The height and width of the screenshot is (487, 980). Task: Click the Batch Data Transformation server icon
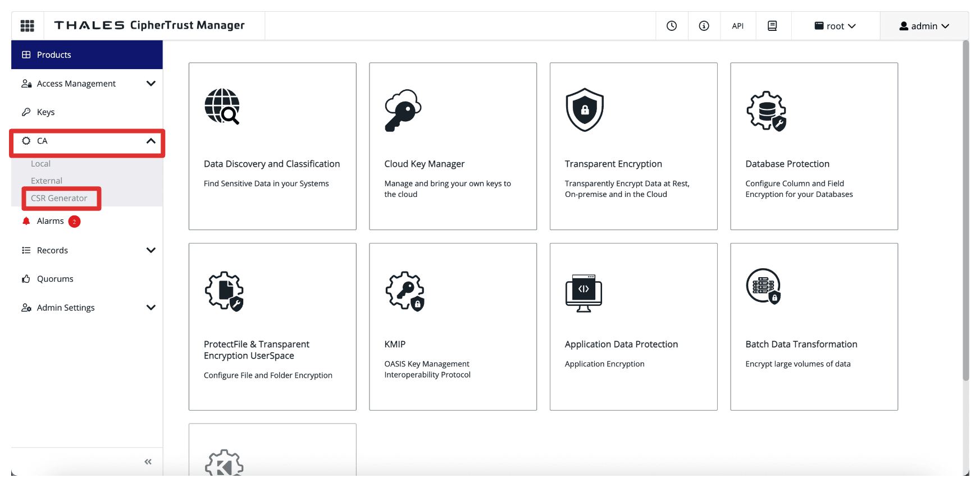[764, 286]
